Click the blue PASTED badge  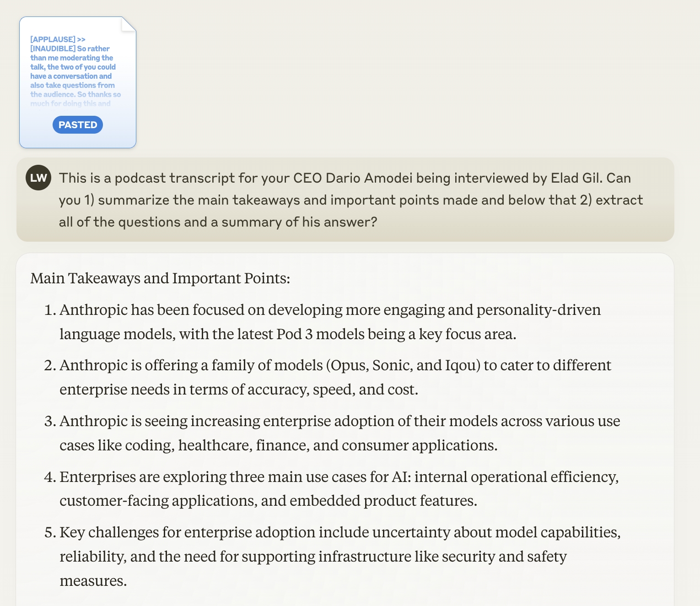click(78, 125)
